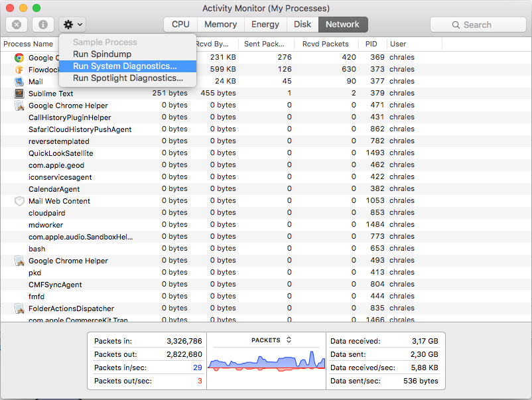Sort by the PID column header
Viewport: 532px width, 400px height.
tap(371, 44)
